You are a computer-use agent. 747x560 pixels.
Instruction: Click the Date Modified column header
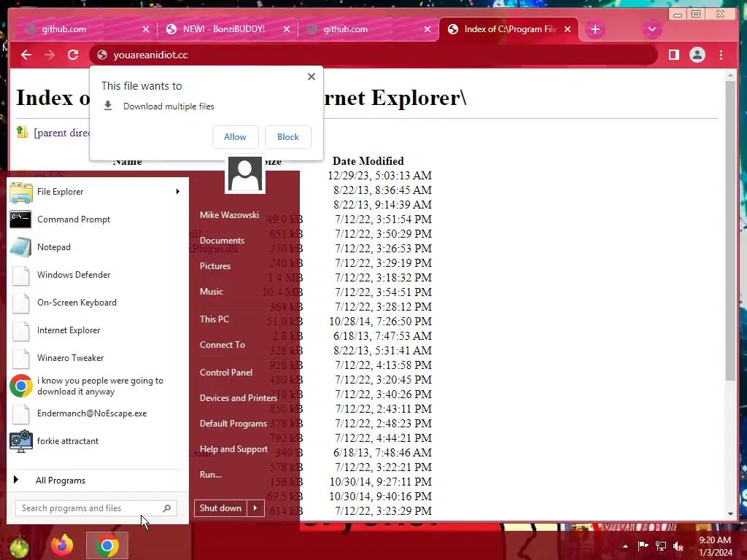368,161
